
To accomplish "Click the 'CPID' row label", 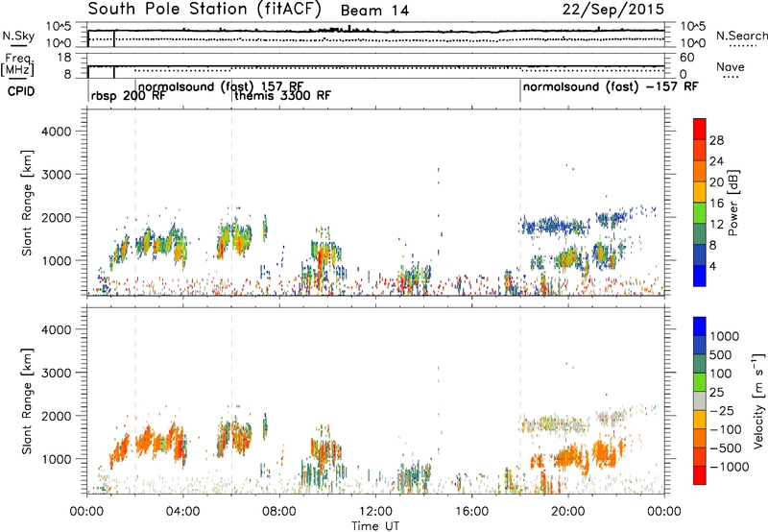I will [x=21, y=91].
